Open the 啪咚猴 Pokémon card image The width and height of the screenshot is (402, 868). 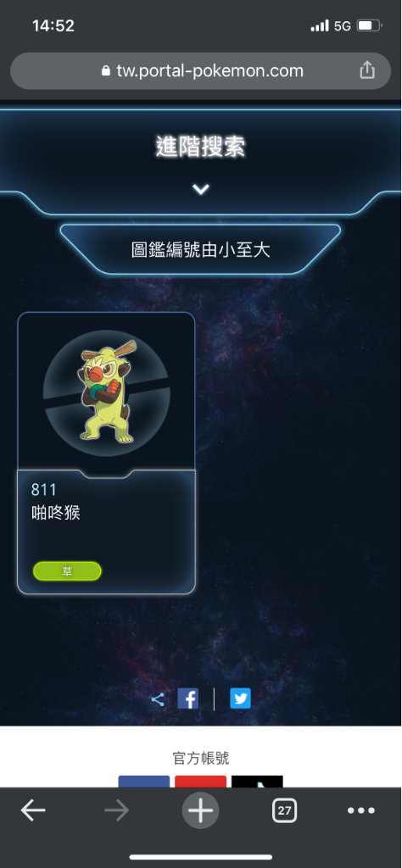coord(106,392)
